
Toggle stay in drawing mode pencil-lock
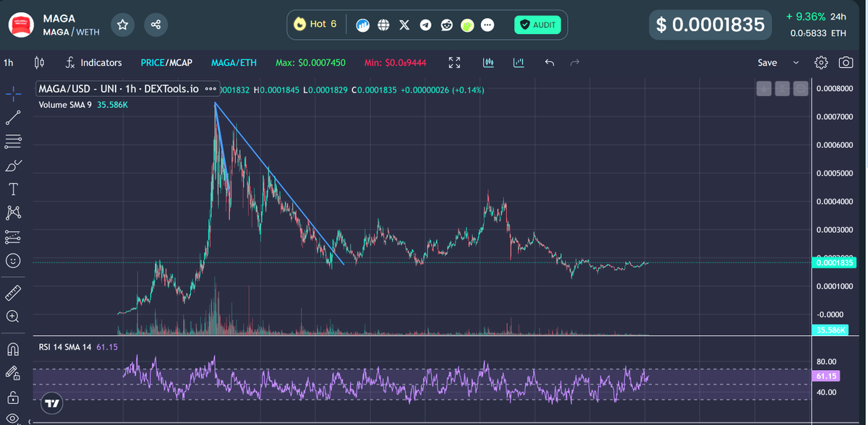click(13, 373)
